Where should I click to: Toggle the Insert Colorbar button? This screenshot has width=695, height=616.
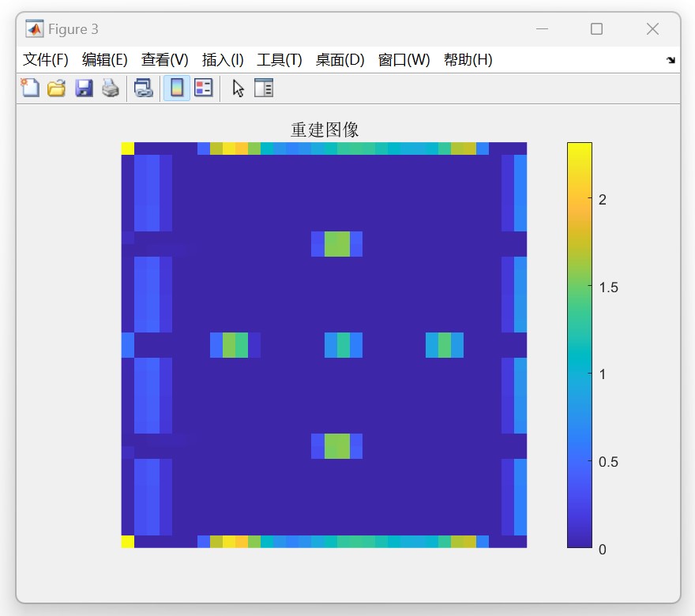(x=177, y=88)
